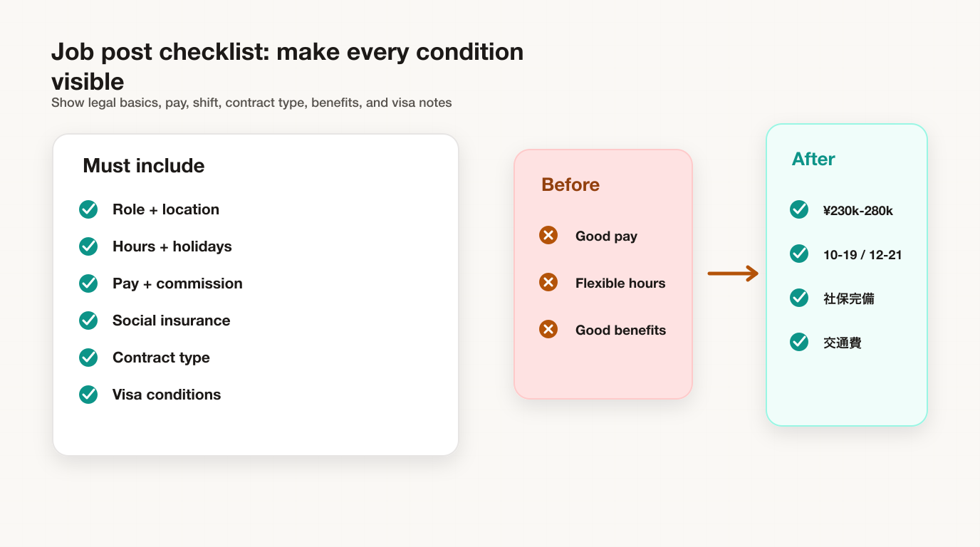Click the checkmark beside Role + location
The image size is (980, 547).
88,209
